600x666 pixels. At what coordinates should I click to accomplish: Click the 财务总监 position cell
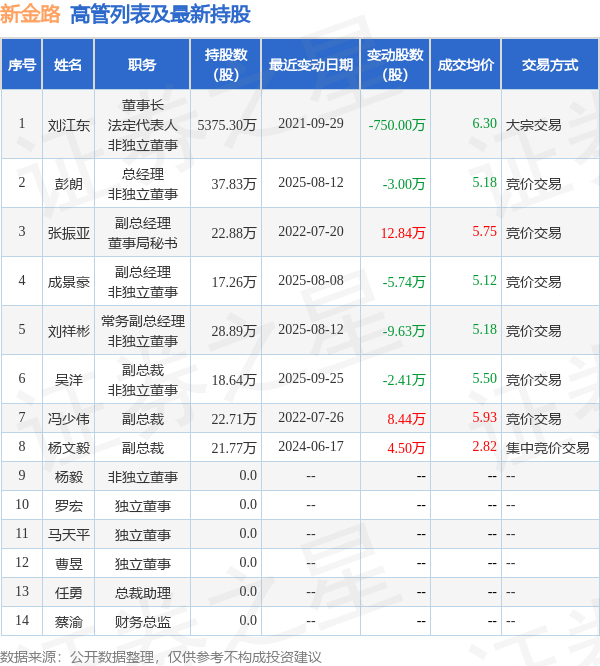coord(143,622)
